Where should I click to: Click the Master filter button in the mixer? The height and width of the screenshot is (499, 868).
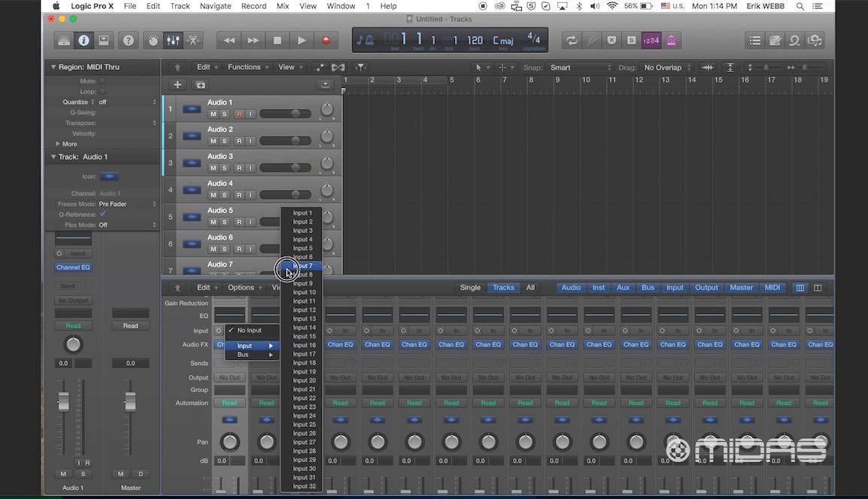pos(741,288)
